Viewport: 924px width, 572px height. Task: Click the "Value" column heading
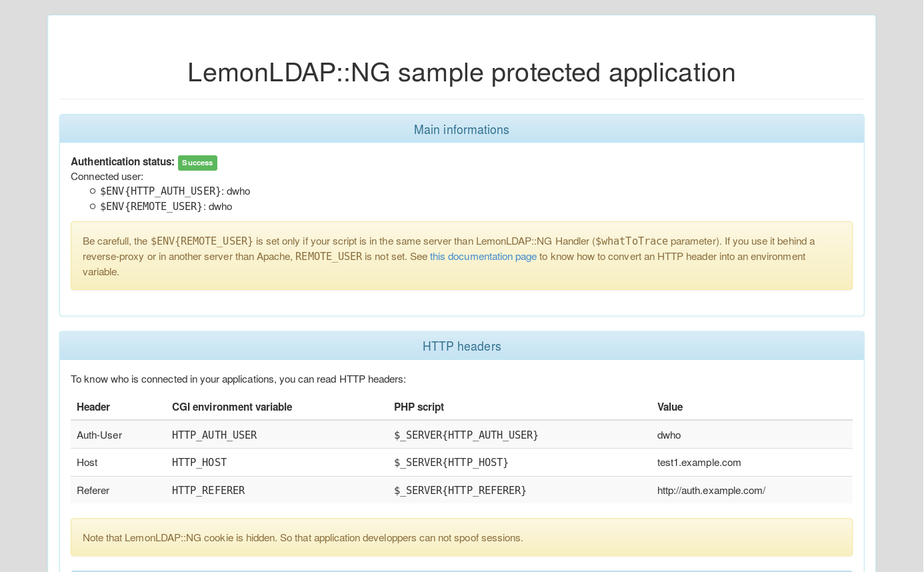[x=670, y=407]
